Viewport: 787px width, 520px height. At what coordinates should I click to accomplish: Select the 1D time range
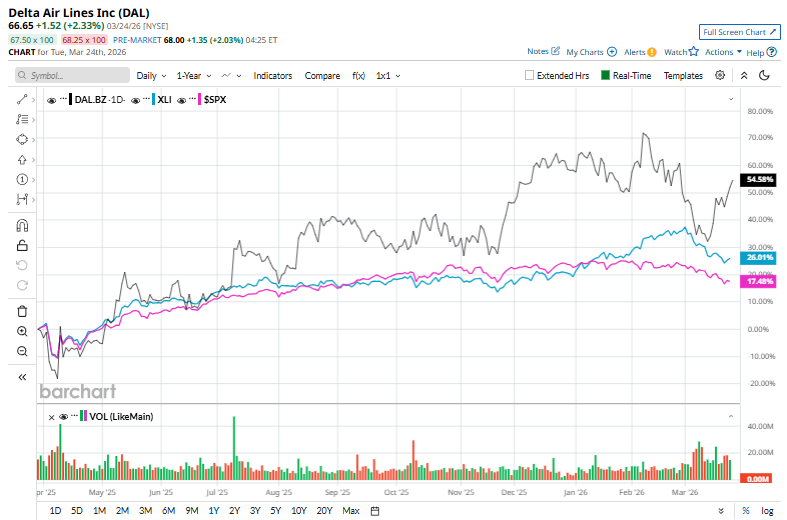pyautogui.click(x=55, y=511)
